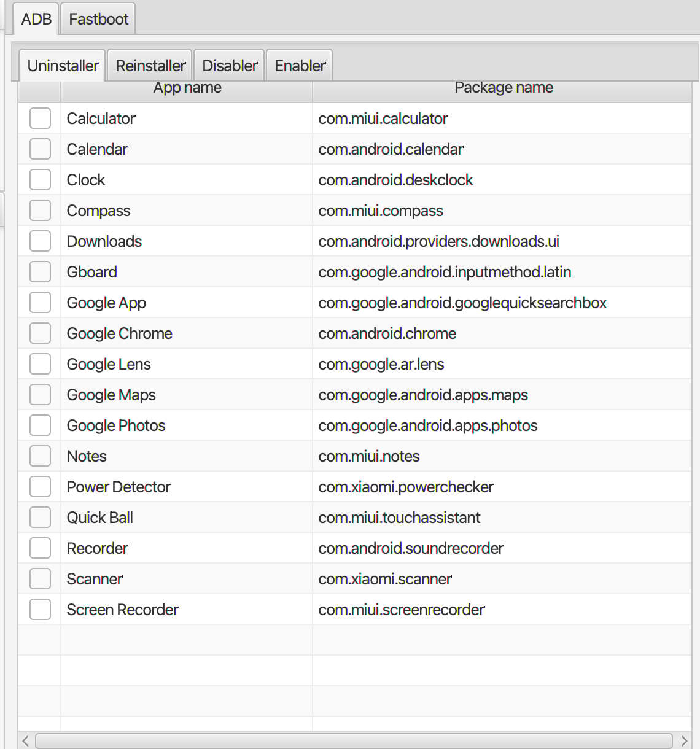Viewport: 700px width, 749px height.
Task: Click the Google Chrome app name
Action: click(119, 333)
